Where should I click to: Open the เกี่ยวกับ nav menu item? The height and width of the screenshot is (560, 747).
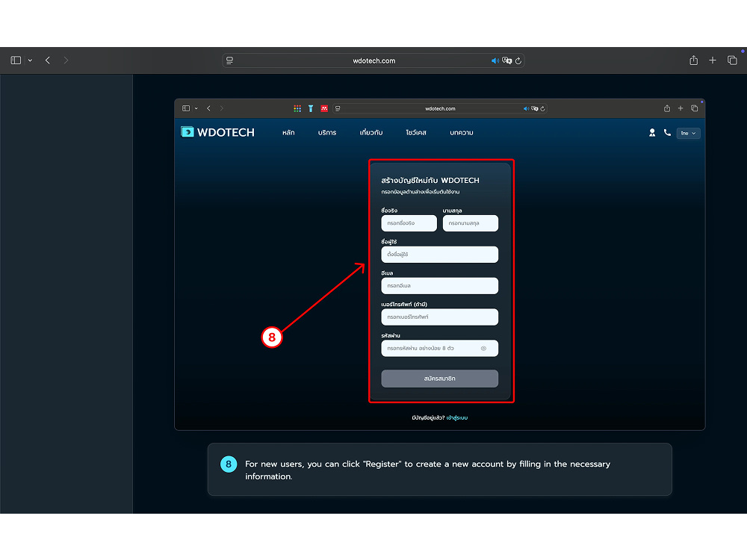point(371,133)
